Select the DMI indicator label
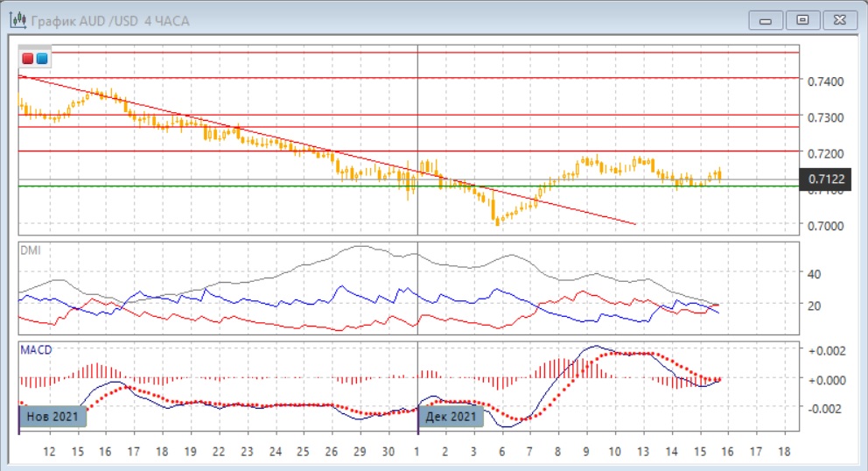 (x=30, y=250)
